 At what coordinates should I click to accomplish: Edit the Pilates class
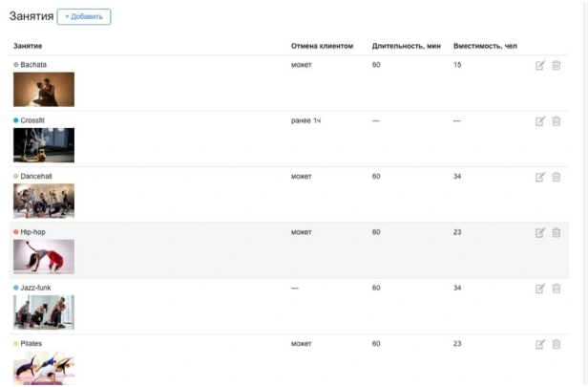540,344
